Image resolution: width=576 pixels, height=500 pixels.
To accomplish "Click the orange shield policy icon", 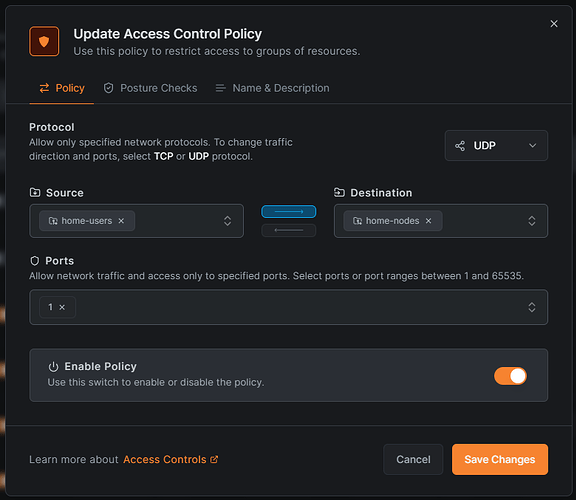I will [x=44, y=41].
